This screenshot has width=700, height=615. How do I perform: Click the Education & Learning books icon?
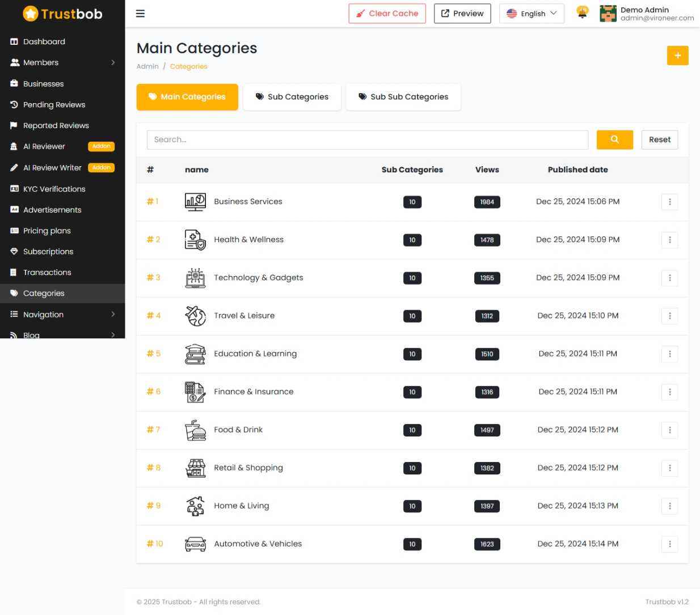coord(195,354)
